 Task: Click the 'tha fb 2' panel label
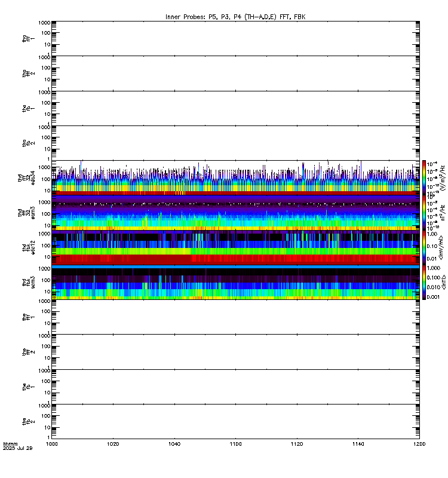(29, 143)
